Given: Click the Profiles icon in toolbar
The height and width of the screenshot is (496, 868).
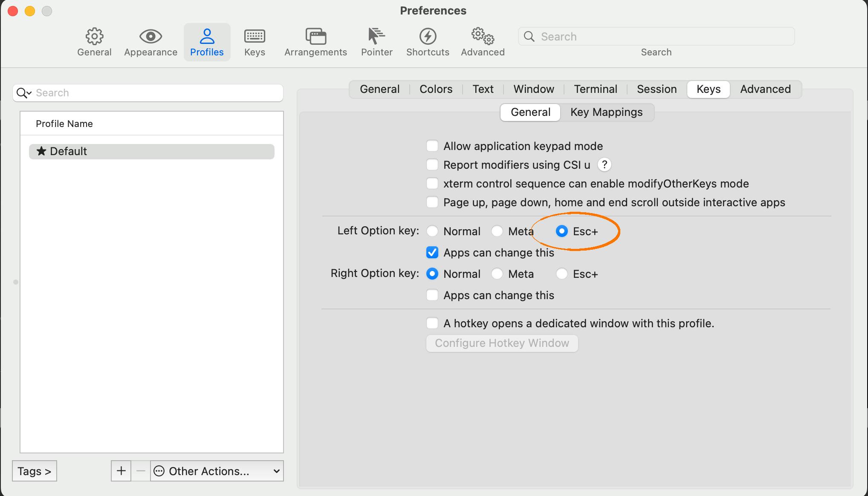Looking at the screenshot, I should pyautogui.click(x=207, y=41).
